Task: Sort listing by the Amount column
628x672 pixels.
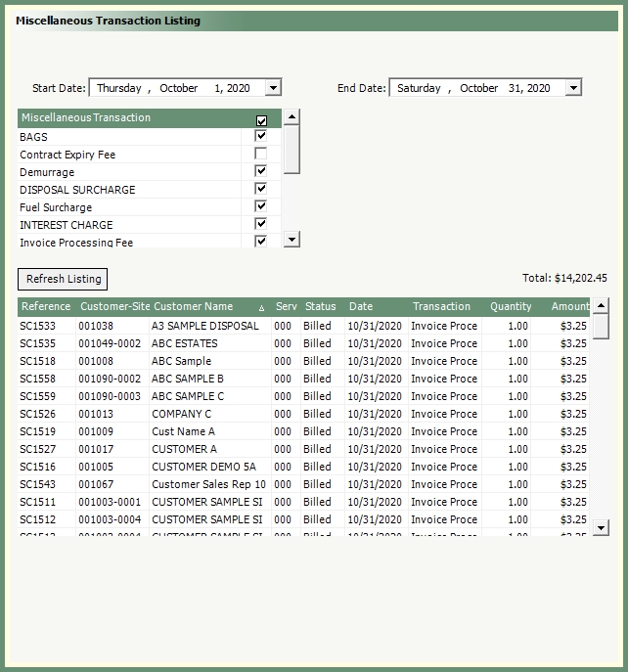Action: (x=569, y=307)
